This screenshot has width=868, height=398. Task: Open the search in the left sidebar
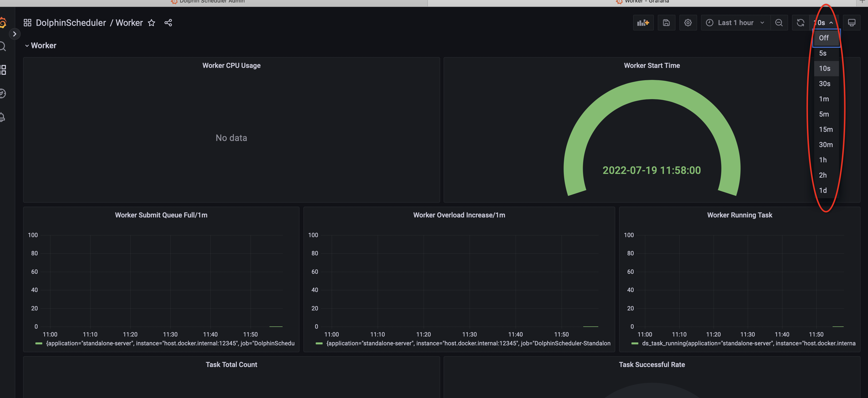(x=3, y=46)
